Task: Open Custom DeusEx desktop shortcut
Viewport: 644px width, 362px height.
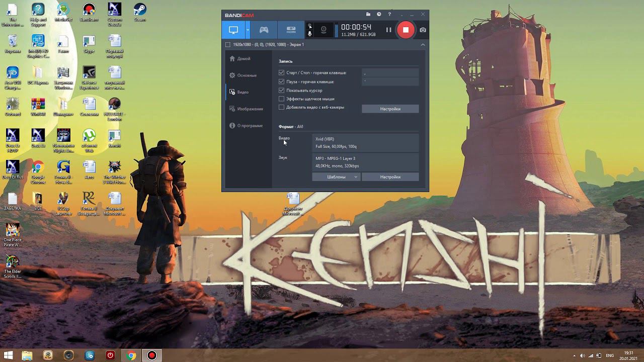Action: click(114, 15)
